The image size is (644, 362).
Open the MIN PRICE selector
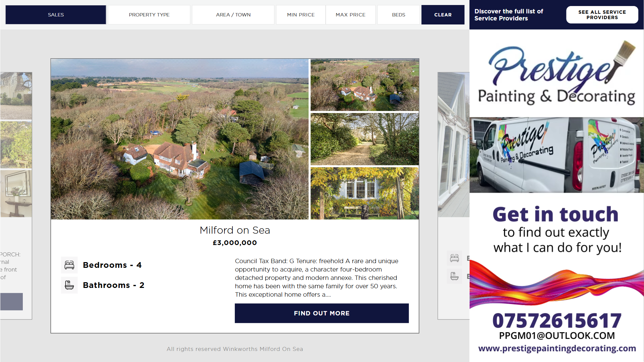(301, 15)
